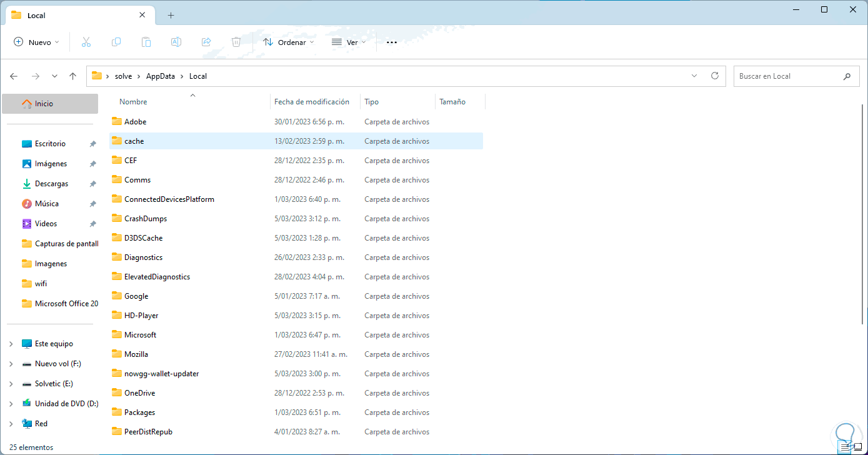Click solve in the address breadcrumb

click(124, 76)
